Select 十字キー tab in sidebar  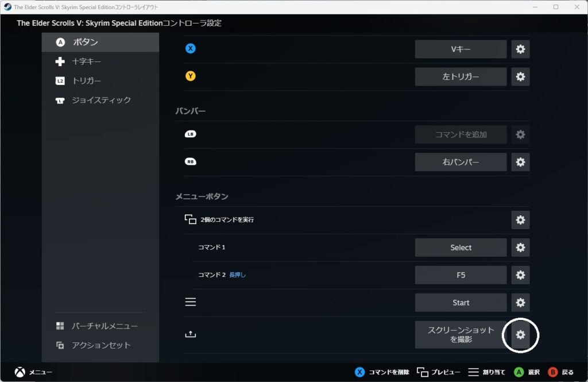100,61
